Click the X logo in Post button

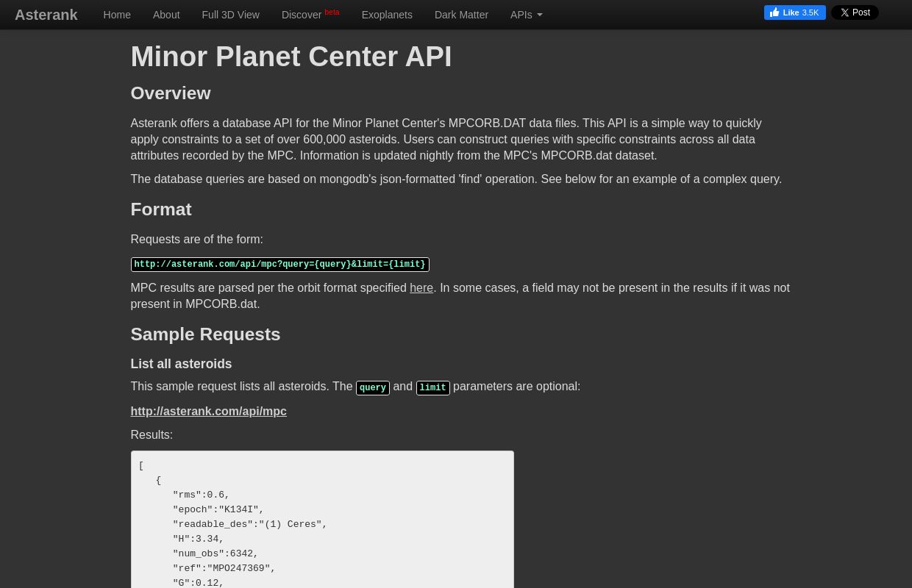tap(844, 12)
